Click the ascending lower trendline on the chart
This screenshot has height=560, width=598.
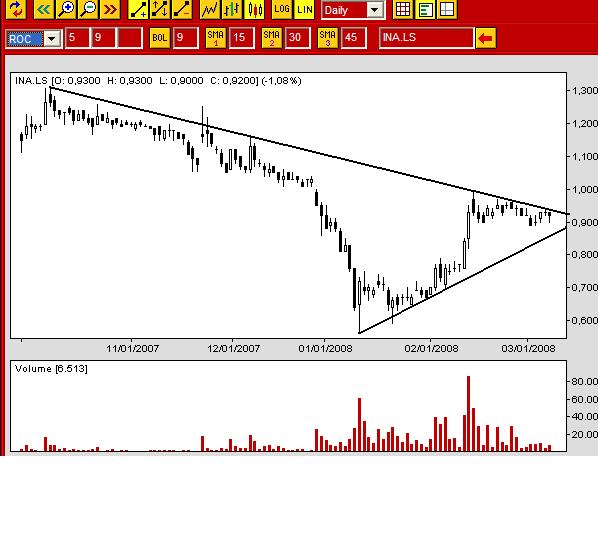pyautogui.click(x=463, y=280)
